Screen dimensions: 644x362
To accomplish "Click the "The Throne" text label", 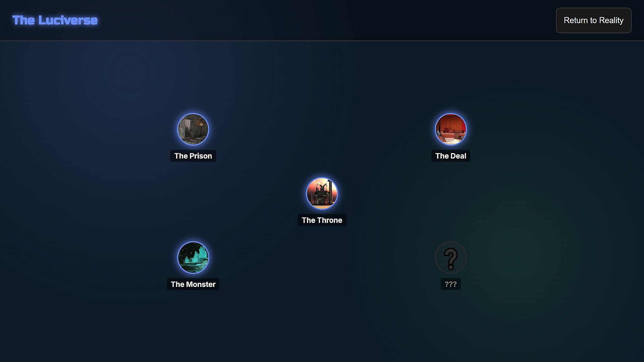I will [x=322, y=220].
